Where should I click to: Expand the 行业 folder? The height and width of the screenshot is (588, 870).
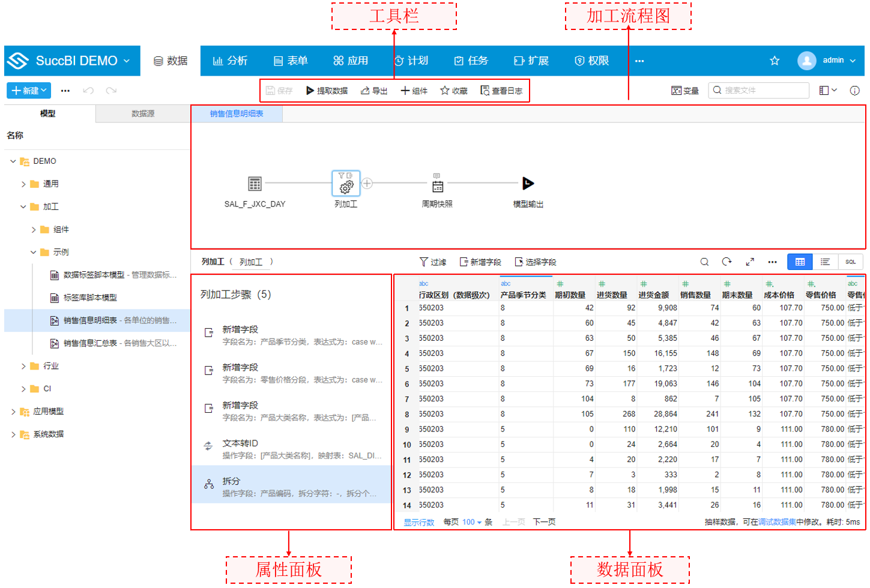(x=23, y=366)
